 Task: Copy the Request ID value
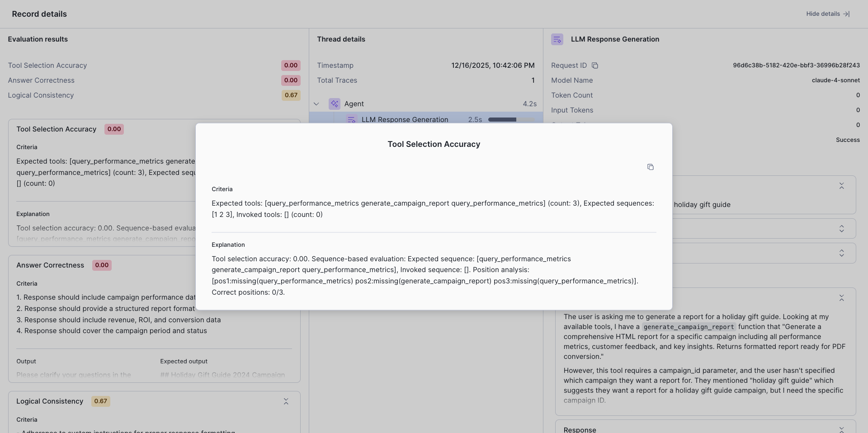(x=595, y=66)
